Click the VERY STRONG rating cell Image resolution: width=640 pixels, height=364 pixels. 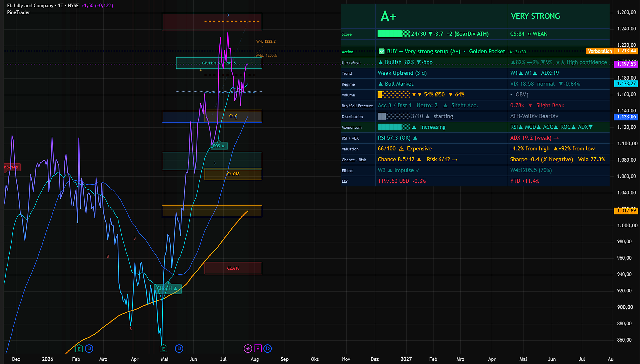pyautogui.click(x=559, y=16)
